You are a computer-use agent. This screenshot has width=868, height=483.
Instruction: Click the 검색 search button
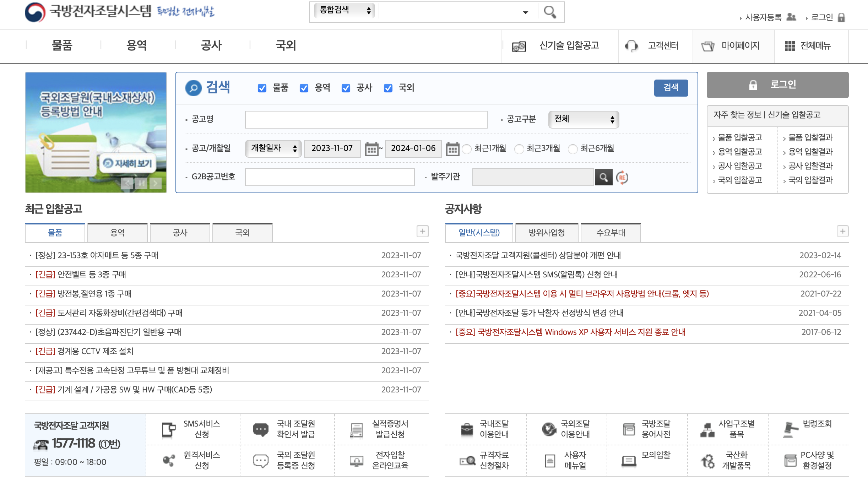(671, 88)
